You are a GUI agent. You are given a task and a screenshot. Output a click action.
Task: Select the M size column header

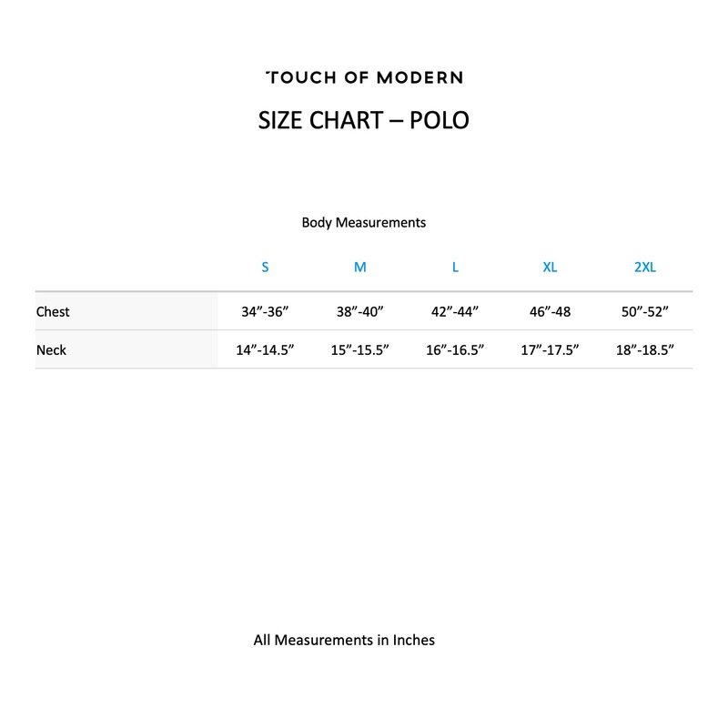360,267
